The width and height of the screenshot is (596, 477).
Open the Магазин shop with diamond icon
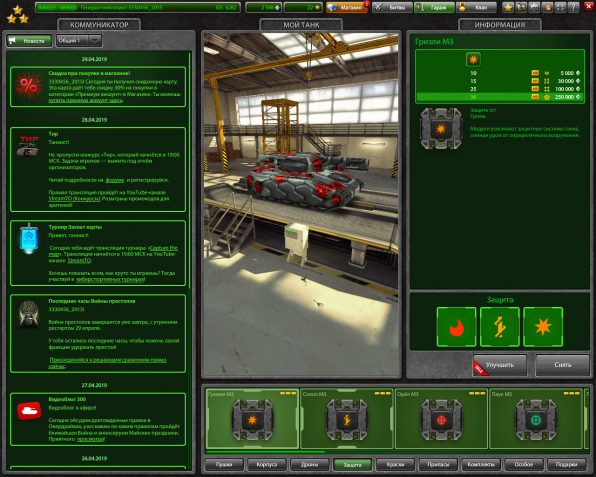point(347,8)
